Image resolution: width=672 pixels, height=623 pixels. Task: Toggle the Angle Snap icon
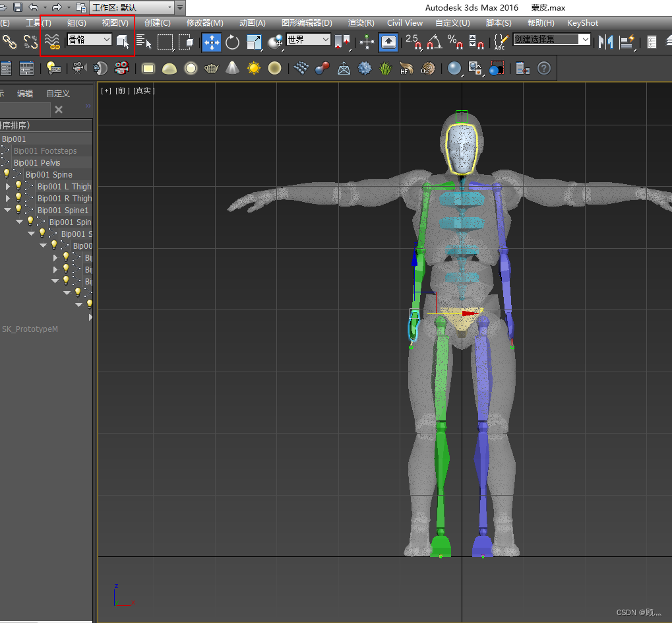pyautogui.click(x=433, y=42)
